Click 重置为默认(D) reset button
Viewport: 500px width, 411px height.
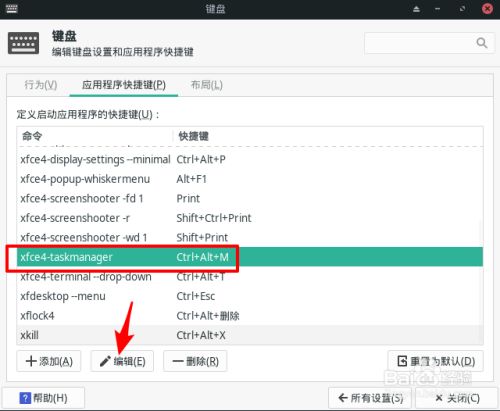pyautogui.click(x=436, y=361)
